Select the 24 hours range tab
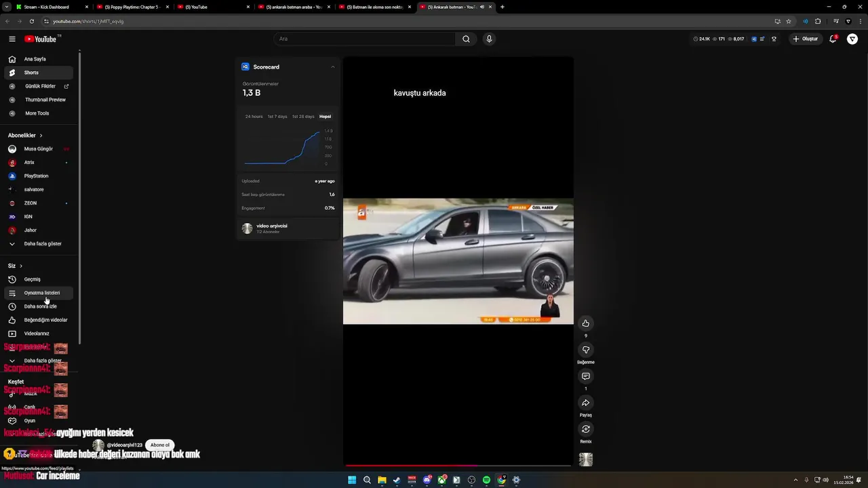The image size is (868, 488). [254, 117]
